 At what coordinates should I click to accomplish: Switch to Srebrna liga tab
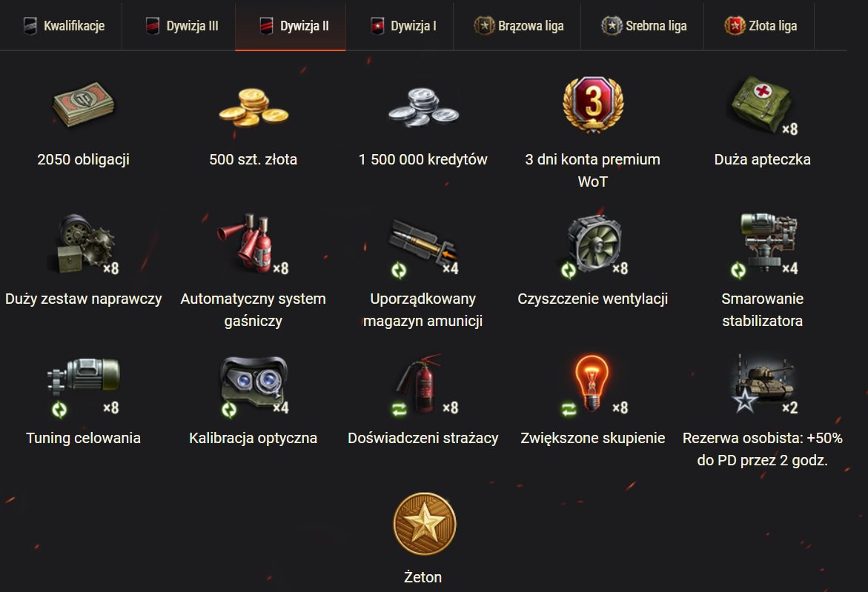(x=643, y=26)
